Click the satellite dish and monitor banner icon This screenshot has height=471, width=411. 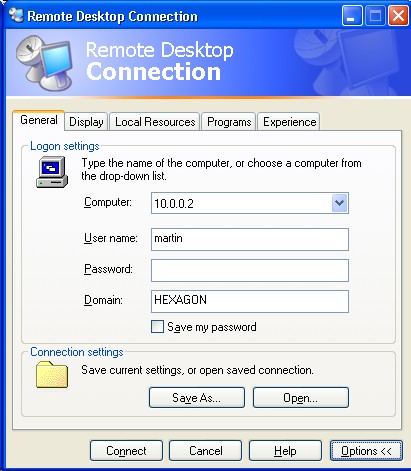[44, 63]
